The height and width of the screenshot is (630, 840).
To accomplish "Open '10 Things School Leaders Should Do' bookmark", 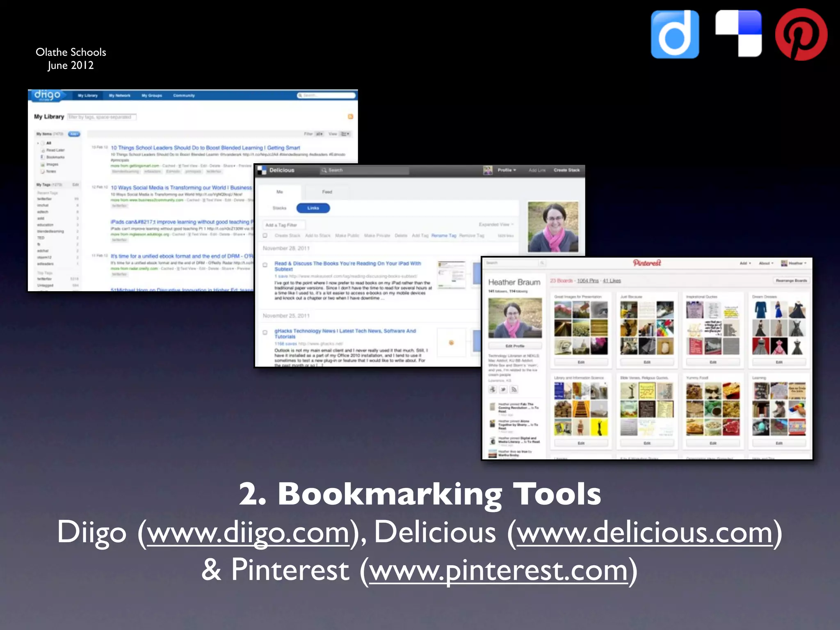I will (205, 148).
